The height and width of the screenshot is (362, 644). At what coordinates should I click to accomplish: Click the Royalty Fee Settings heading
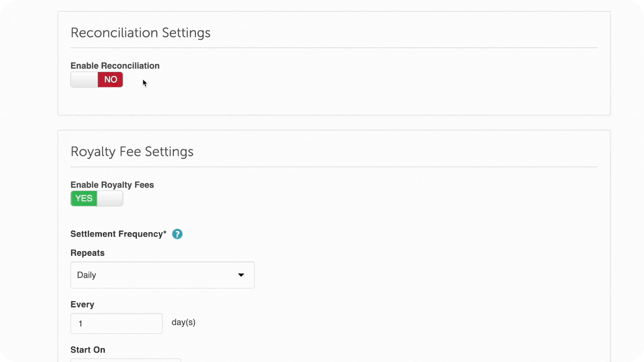[132, 152]
